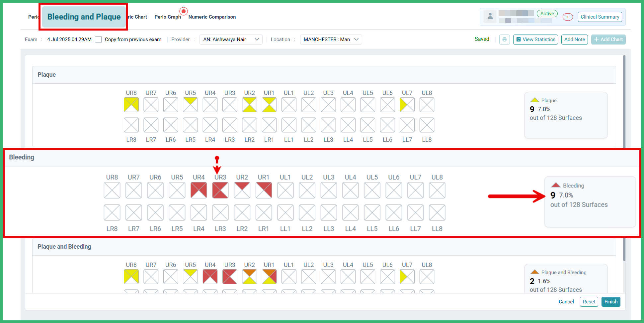Open the Provider dropdown showing AN: Aishwarya Nair
Screen dimensions: 644x323
tap(231, 39)
